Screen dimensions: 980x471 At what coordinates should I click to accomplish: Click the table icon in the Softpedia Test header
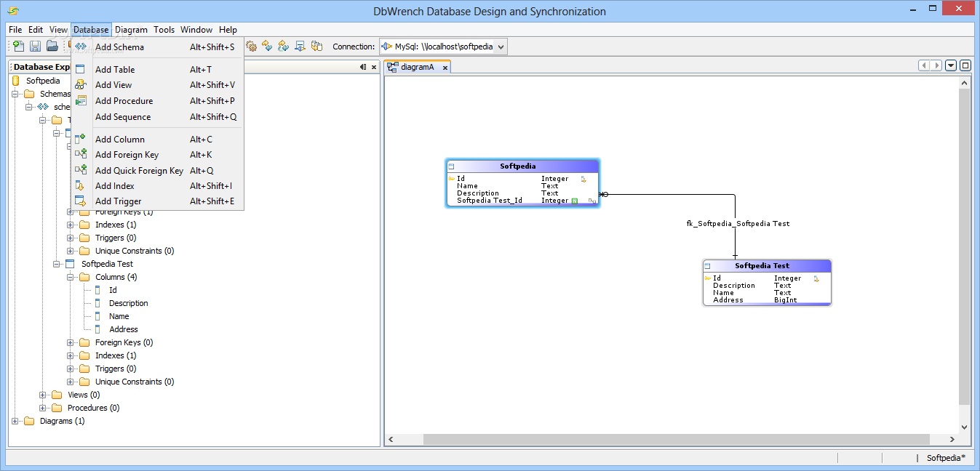point(706,266)
